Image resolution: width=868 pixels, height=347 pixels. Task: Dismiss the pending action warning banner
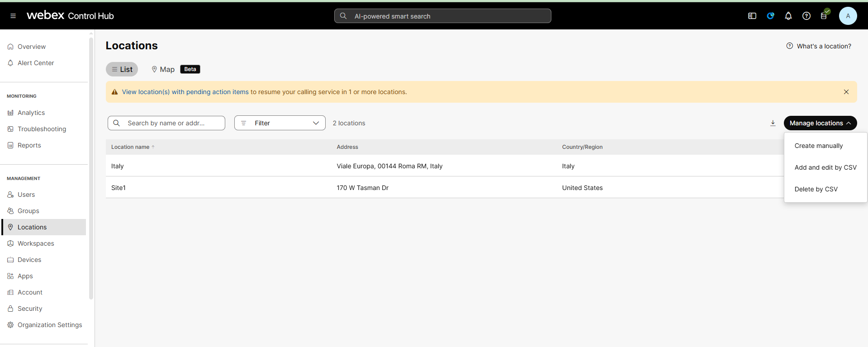pos(846,92)
